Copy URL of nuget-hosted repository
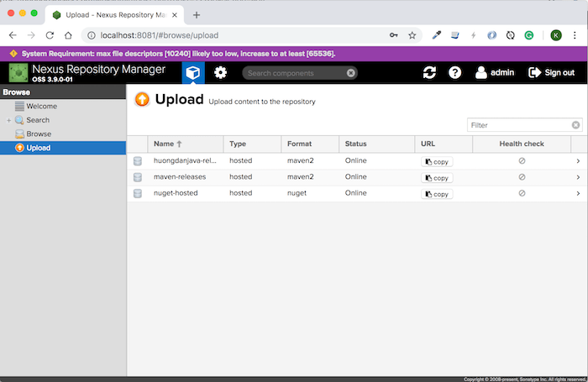Viewport: 588px width, 382px height. [437, 194]
